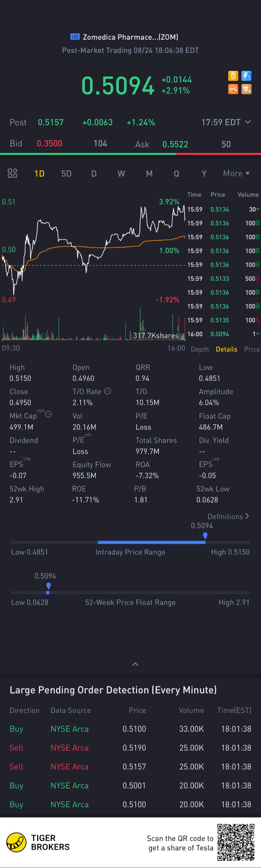Tap the Mkt Cap currency icon

(x=48, y=414)
